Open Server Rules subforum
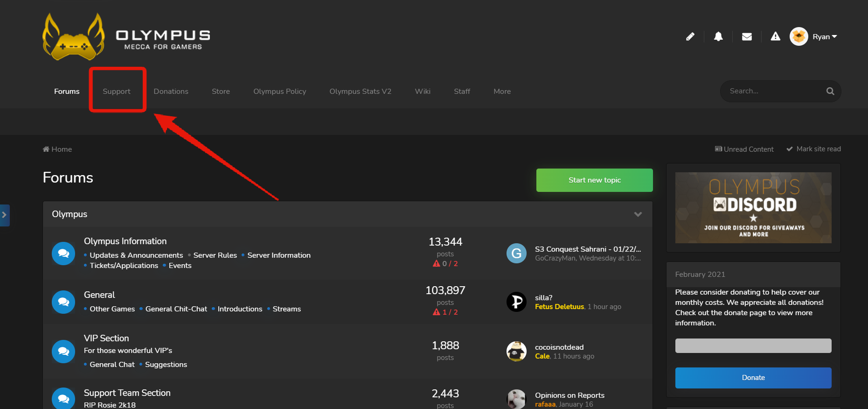Screen dimensions: 868x409 coord(215,255)
